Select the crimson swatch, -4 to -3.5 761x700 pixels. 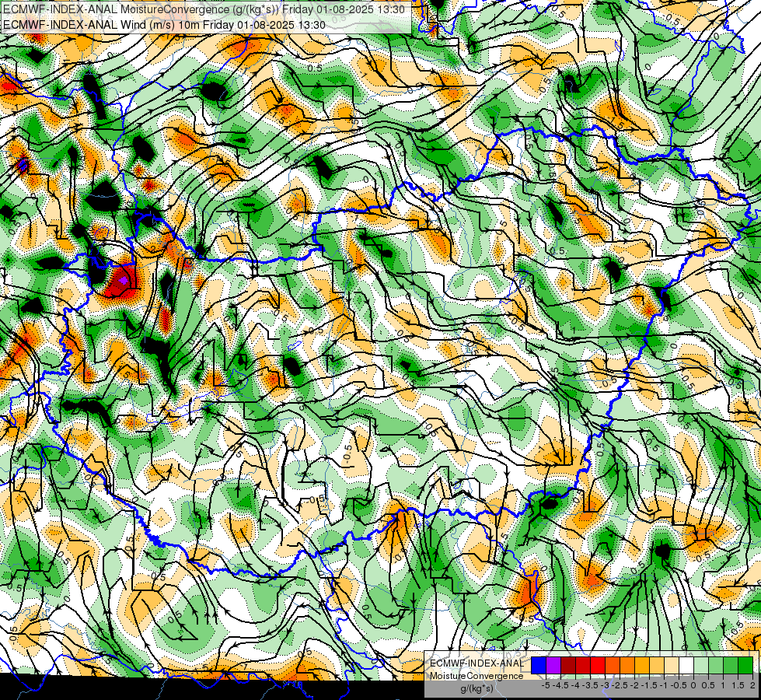(583, 666)
